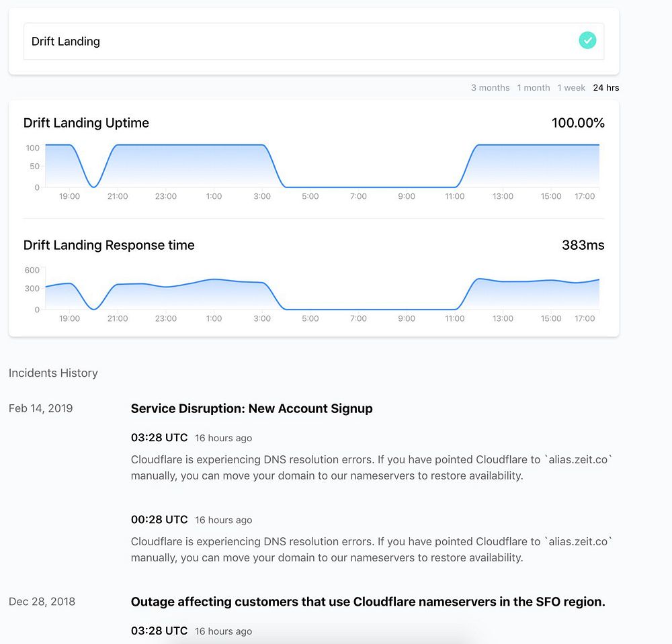This screenshot has width=672, height=644.
Task: Open the Cloudflare nameservers SFO outage incident
Action: pyautogui.click(x=368, y=602)
